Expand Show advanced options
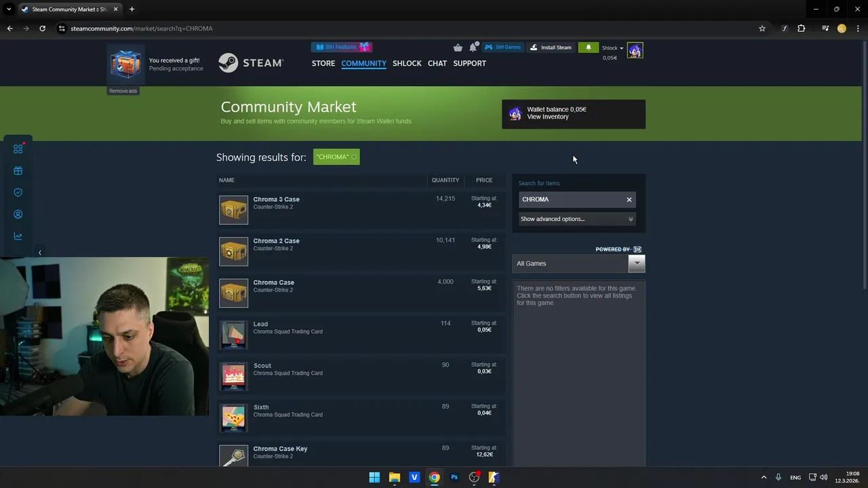The height and width of the screenshot is (488, 868). coord(576,219)
